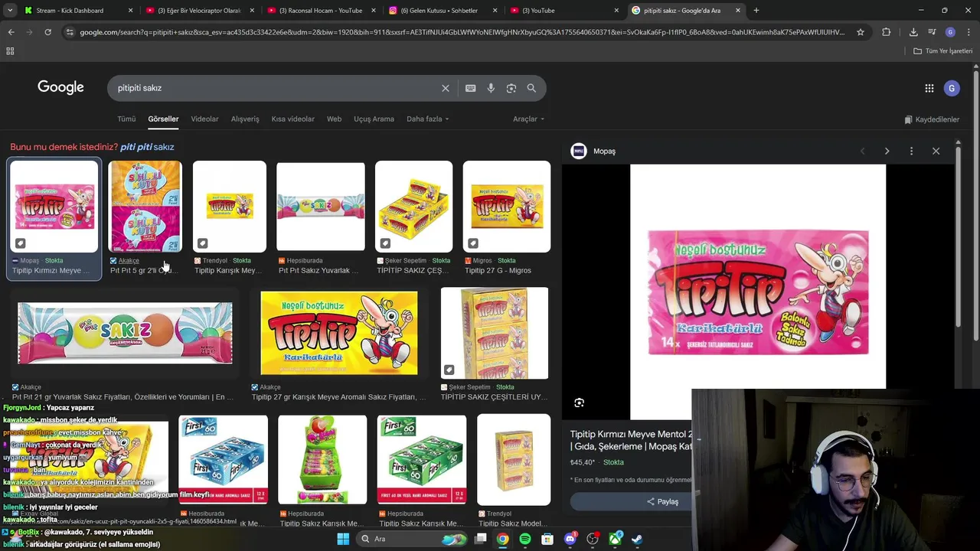Image resolution: width=980 pixels, height=551 pixels.
Task: Open Windows Start menu
Action: (x=343, y=539)
